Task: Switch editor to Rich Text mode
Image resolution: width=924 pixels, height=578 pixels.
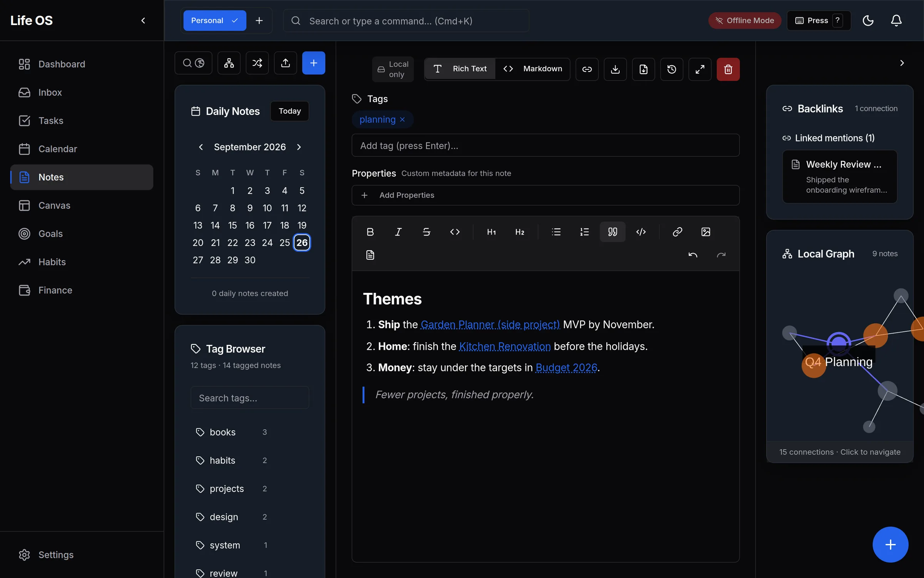Action: coord(460,69)
